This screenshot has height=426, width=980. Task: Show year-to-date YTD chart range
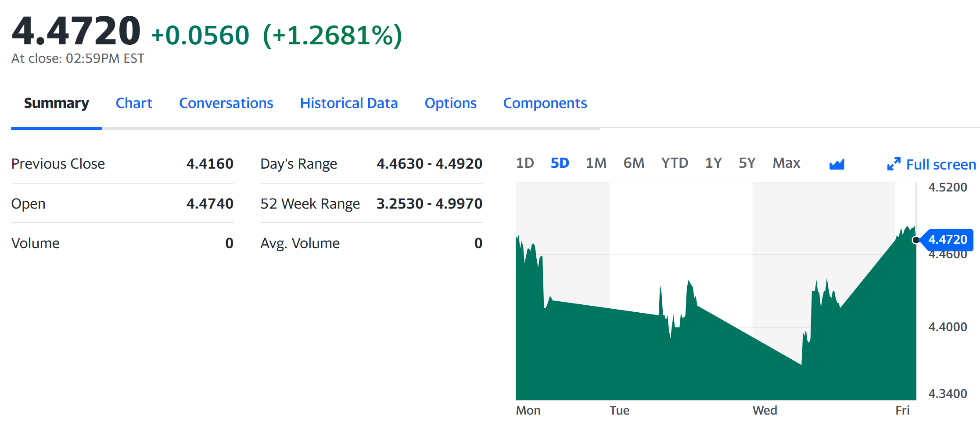[675, 163]
